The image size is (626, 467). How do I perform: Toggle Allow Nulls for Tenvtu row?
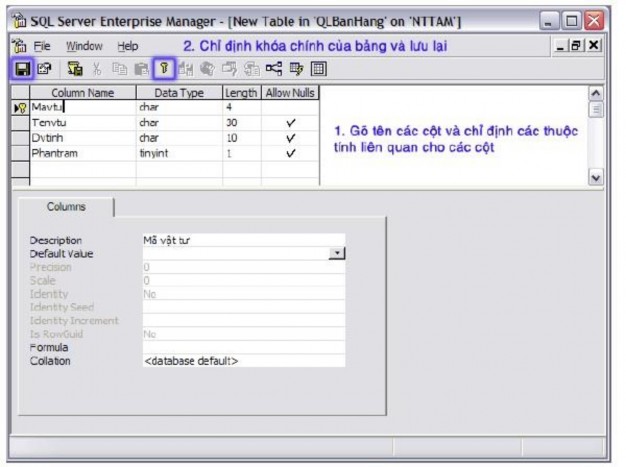(290, 123)
